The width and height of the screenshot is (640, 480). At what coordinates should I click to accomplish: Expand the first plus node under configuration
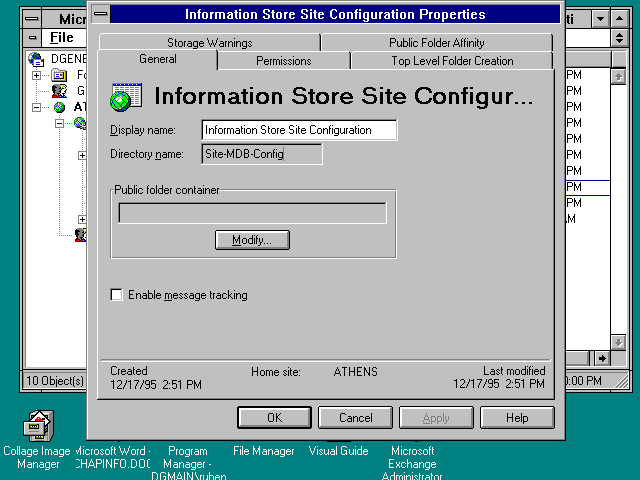(82, 156)
